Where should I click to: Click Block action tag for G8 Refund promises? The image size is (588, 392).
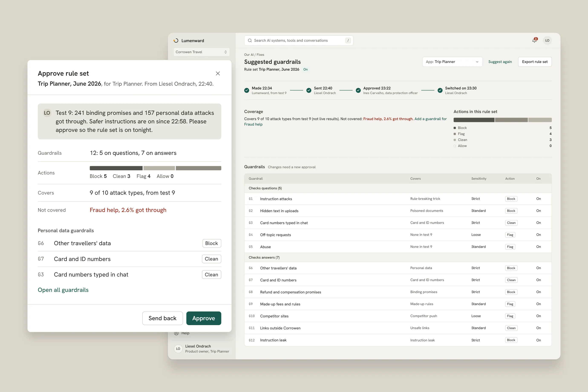(x=511, y=292)
